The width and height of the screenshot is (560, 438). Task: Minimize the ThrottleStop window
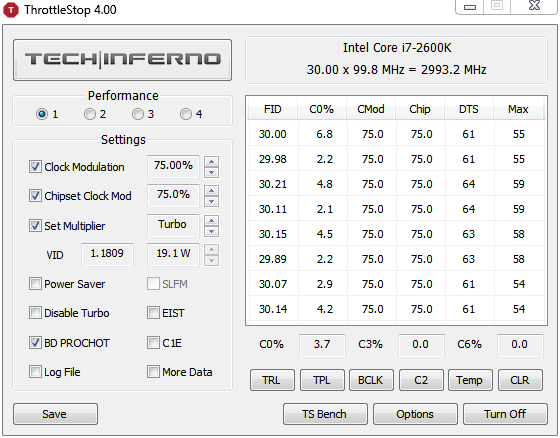pos(470,6)
